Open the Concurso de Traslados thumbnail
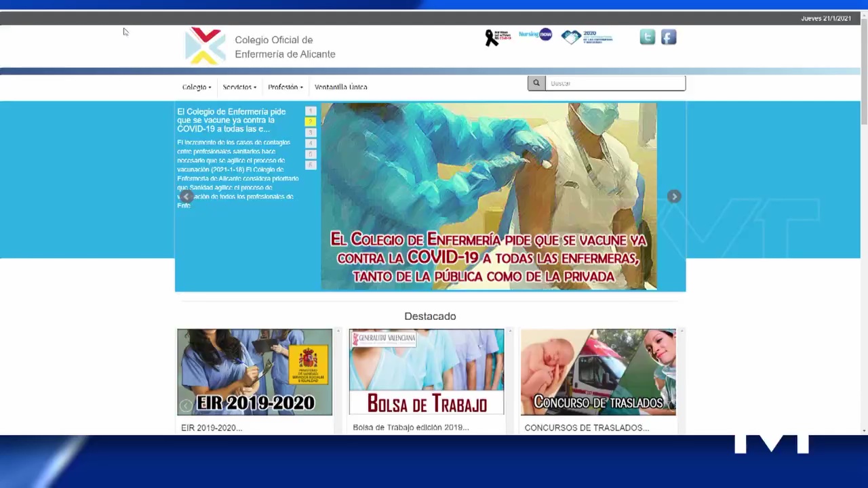The width and height of the screenshot is (868, 488). point(598,372)
